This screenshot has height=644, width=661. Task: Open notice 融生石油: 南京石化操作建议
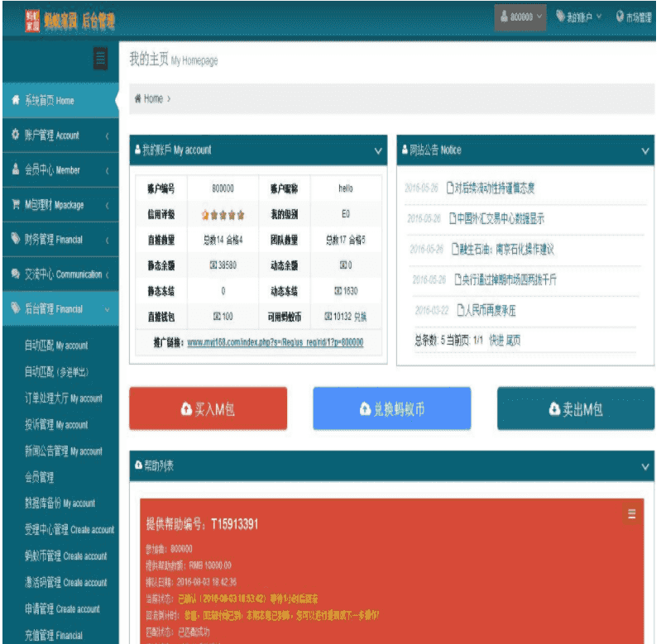506,249
